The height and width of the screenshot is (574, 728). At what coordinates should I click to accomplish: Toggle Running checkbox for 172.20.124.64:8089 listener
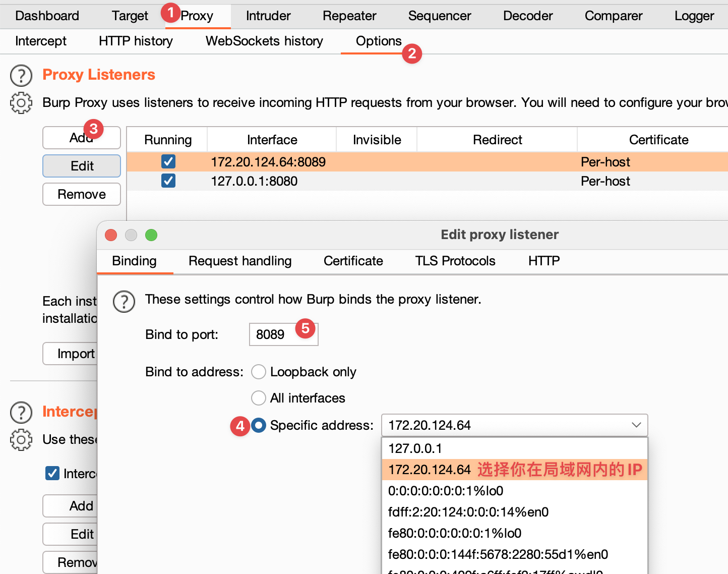click(168, 161)
